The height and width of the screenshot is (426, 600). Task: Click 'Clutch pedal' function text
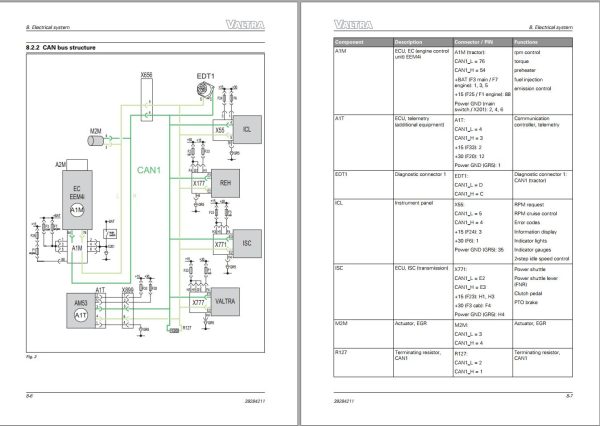[x=528, y=294]
